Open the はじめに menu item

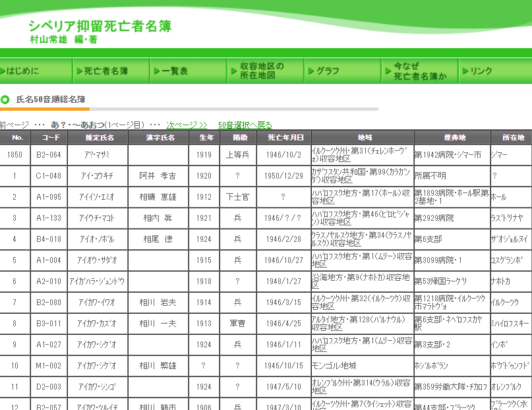36,71
